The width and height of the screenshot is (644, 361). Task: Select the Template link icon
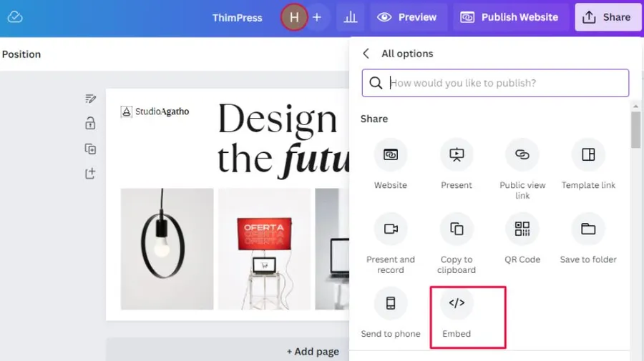point(588,155)
